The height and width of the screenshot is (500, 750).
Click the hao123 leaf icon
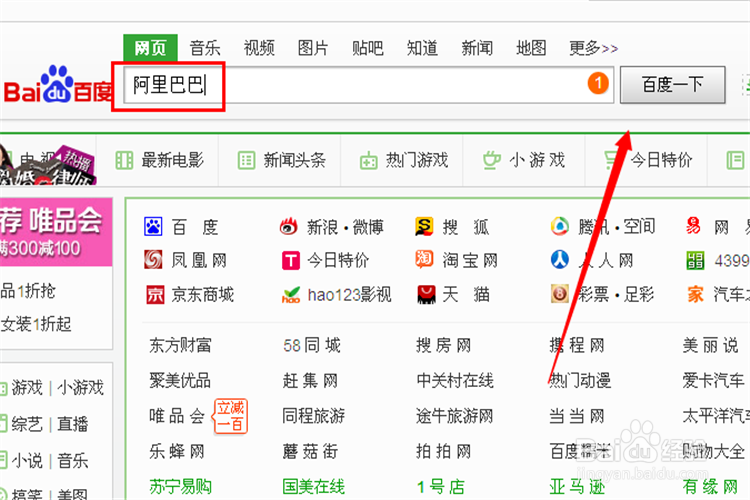291,294
